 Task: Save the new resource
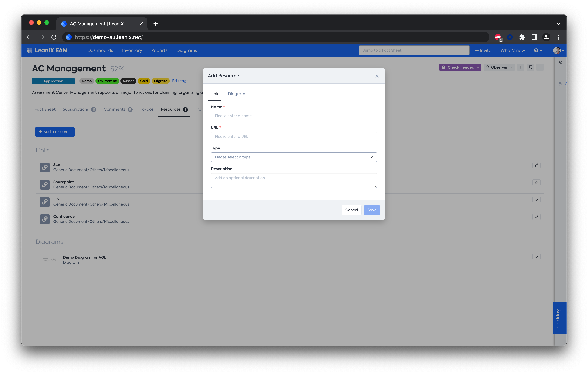372,210
